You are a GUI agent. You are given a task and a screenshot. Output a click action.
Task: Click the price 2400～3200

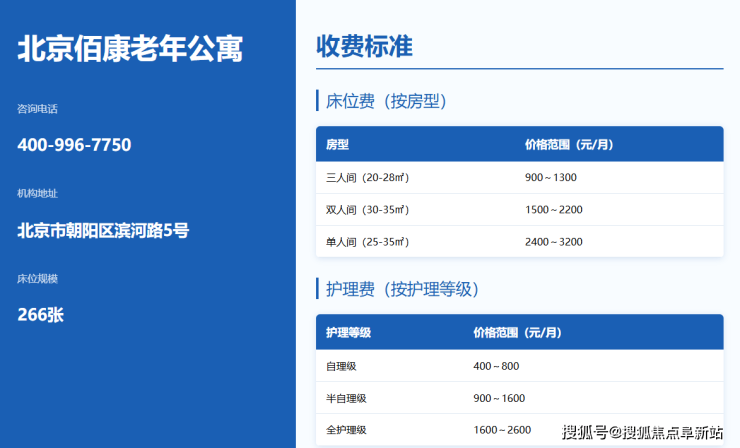click(554, 242)
